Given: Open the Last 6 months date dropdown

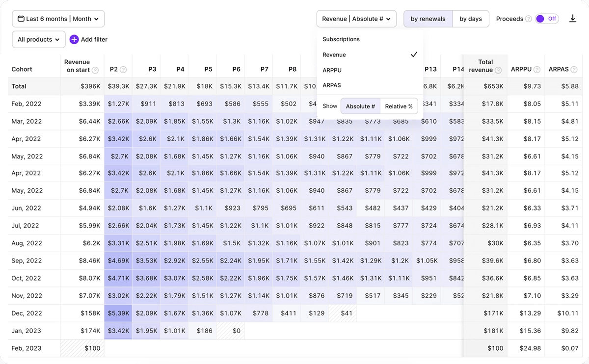Looking at the screenshot, I should click(x=58, y=19).
